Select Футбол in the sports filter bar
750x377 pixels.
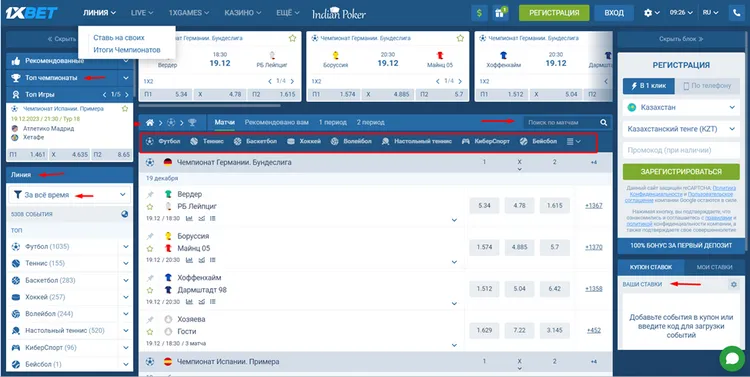164,142
